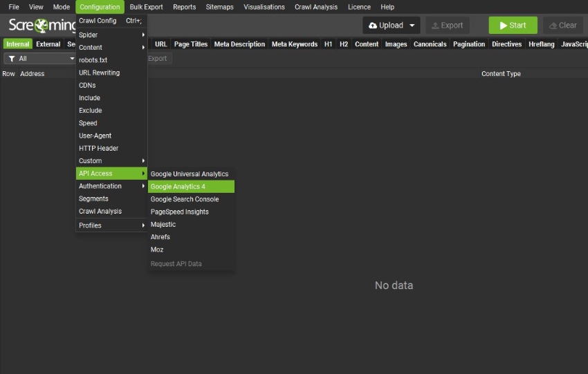This screenshot has width=588, height=374.
Task: Open HTTP Header settings
Action: (x=111, y=149)
